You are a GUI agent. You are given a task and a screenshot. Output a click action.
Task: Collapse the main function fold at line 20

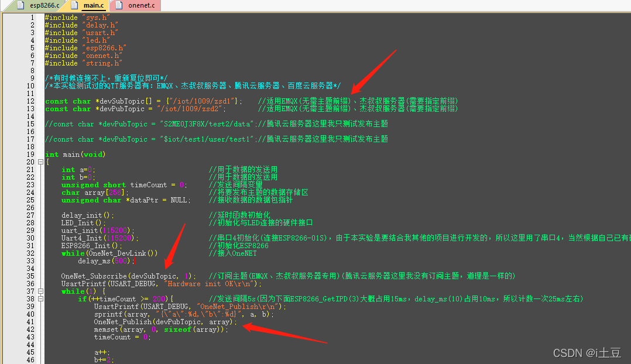[40, 162]
